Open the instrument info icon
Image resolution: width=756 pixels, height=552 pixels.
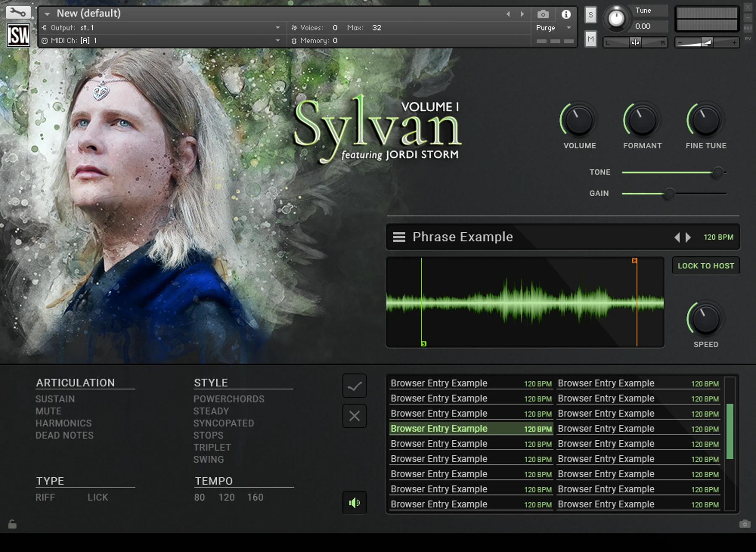click(x=566, y=14)
